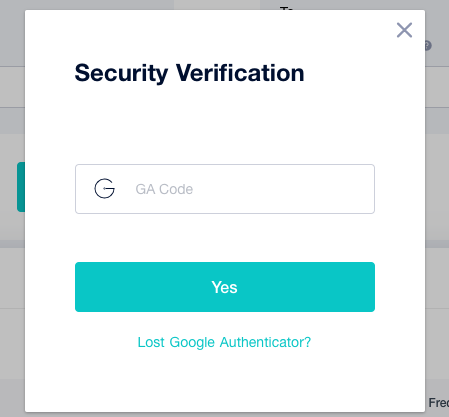Select the GA Code placeholder text
449x417 pixels.
(164, 189)
